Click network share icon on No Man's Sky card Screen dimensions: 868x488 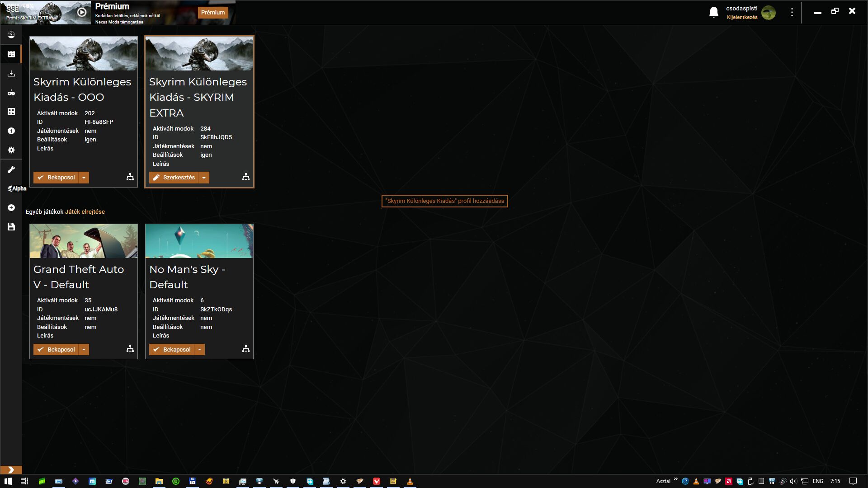tap(246, 349)
